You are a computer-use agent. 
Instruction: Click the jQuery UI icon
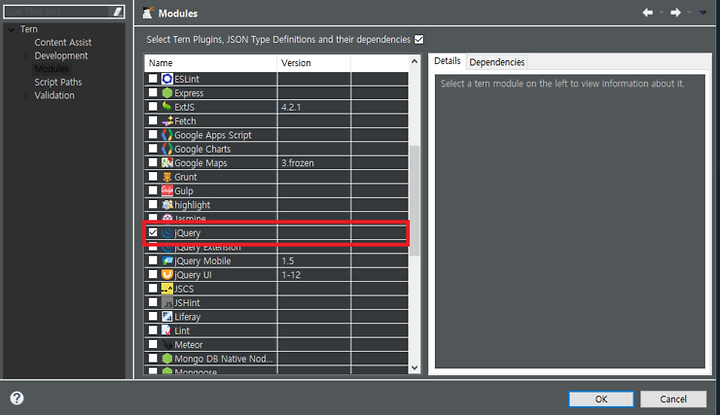pos(167,275)
